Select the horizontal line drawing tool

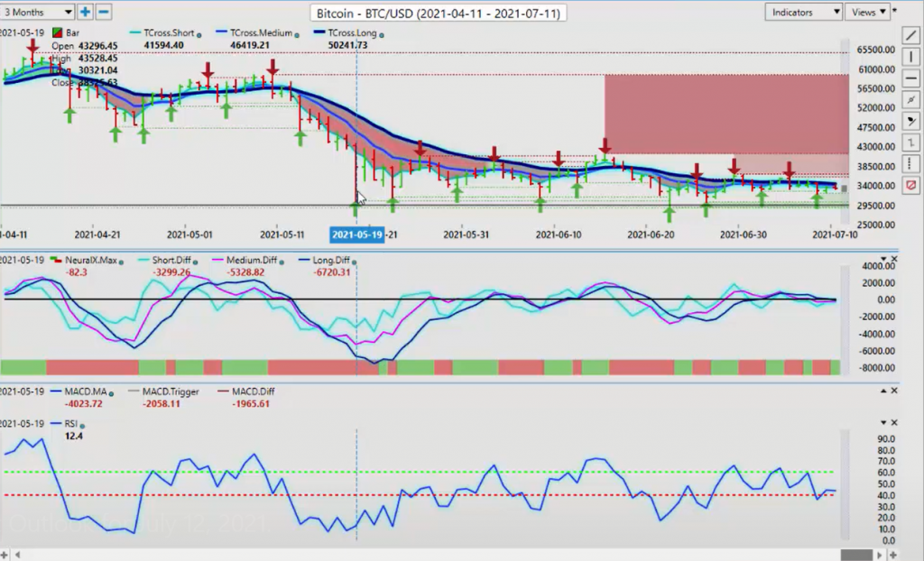point(911,78)
